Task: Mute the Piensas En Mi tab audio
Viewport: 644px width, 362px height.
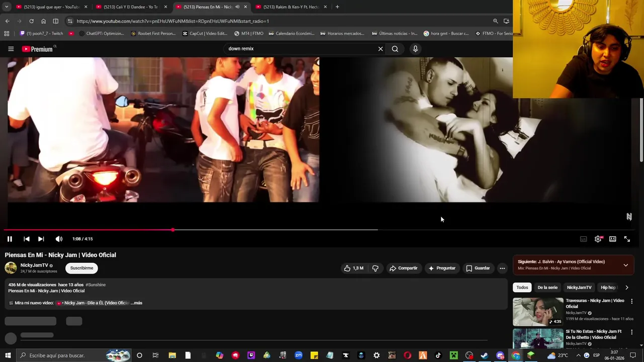Action: (237, 7)
